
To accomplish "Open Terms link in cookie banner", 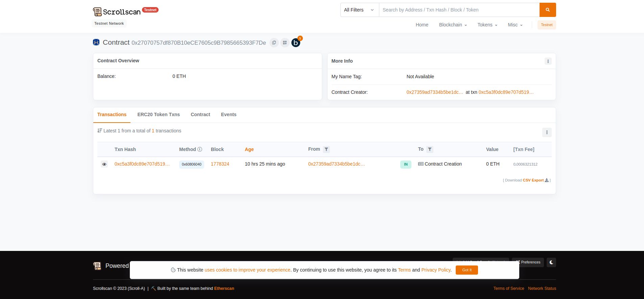I will point(404,270).
